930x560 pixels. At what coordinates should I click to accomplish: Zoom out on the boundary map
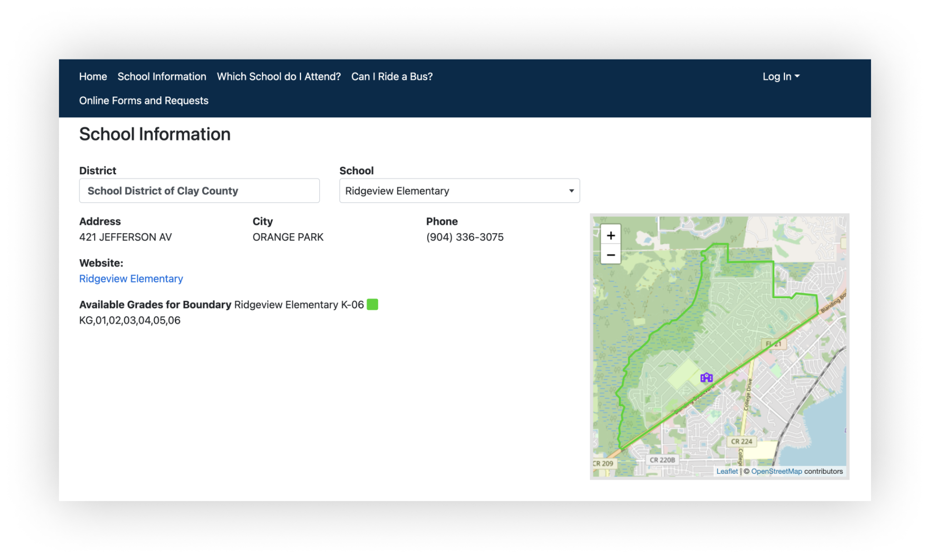pyautogui.click(x=611, y=255)
